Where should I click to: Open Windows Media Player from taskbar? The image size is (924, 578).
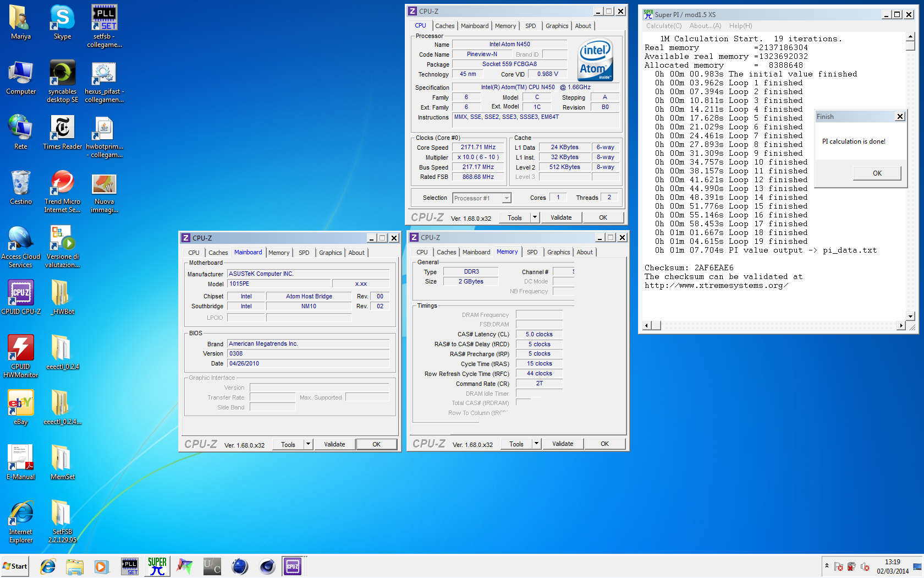pyautogui.click(x=101, y=566)
